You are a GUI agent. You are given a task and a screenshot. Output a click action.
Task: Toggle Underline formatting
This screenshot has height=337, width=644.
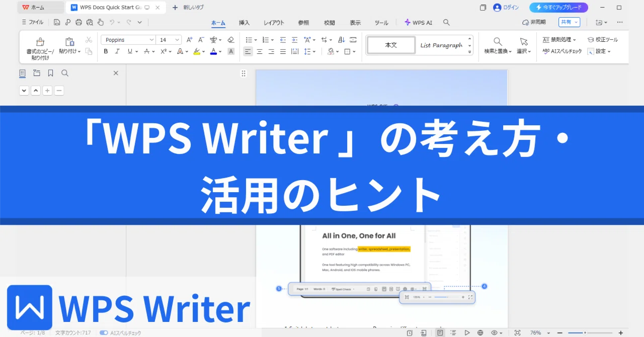(x=130, y=51)
